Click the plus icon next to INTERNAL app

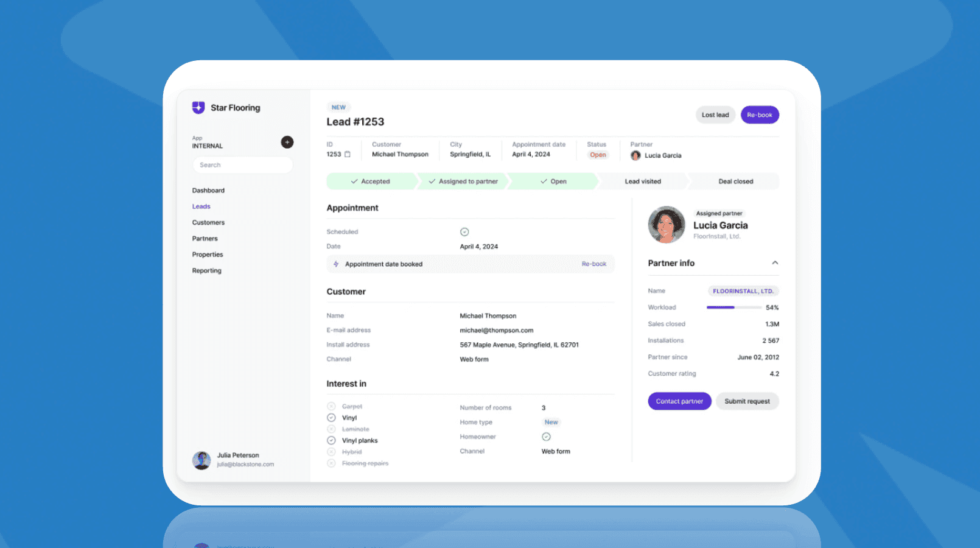(287, 142)
